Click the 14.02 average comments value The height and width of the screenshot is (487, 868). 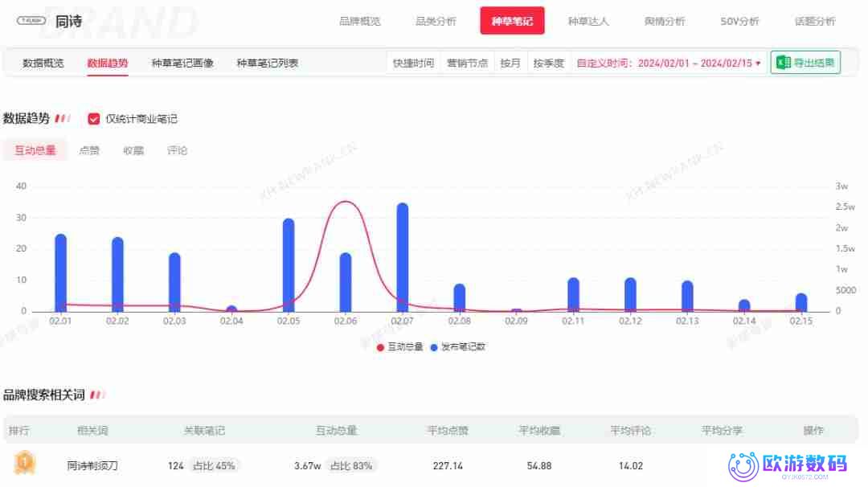click(x=631, y=466)
